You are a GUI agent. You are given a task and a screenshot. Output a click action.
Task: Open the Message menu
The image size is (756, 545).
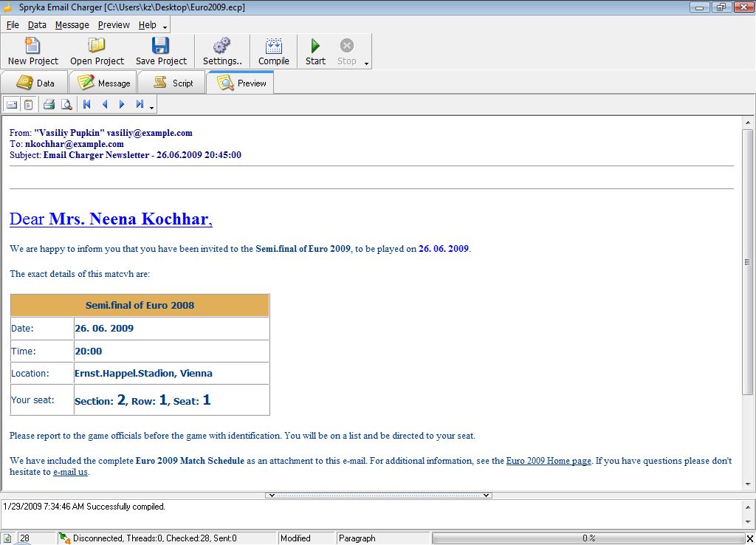click(72, 24)
